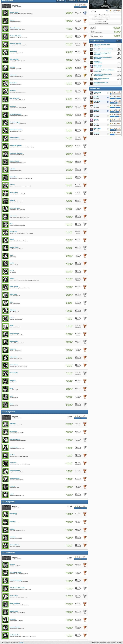
Task: Click the Skyrim game banner image
Action: click(105, 4)
